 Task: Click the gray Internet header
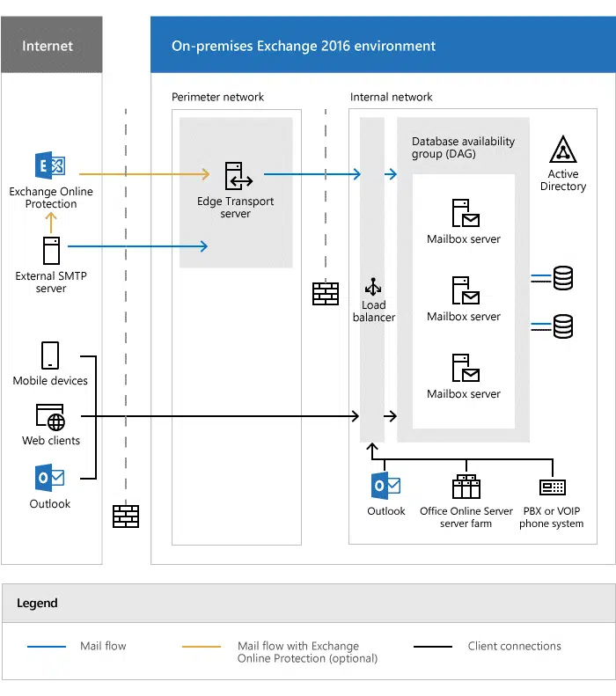(x=51, y=46)
